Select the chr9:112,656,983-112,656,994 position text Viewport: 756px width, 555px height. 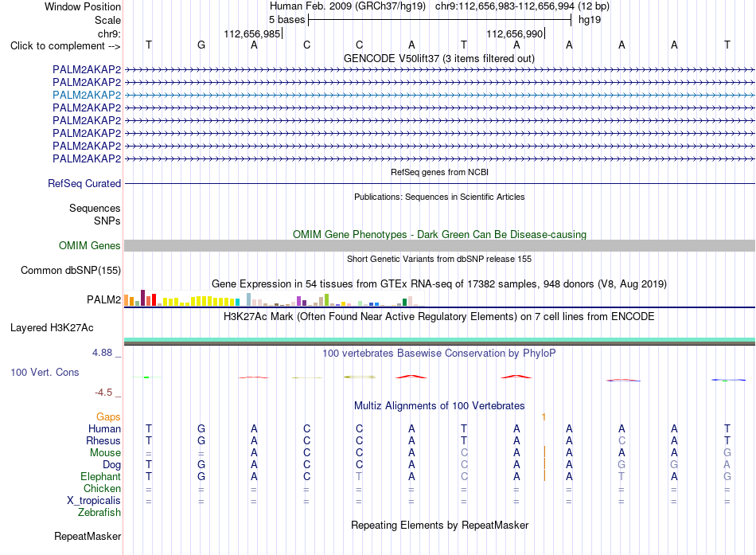[x=505, y=6]
